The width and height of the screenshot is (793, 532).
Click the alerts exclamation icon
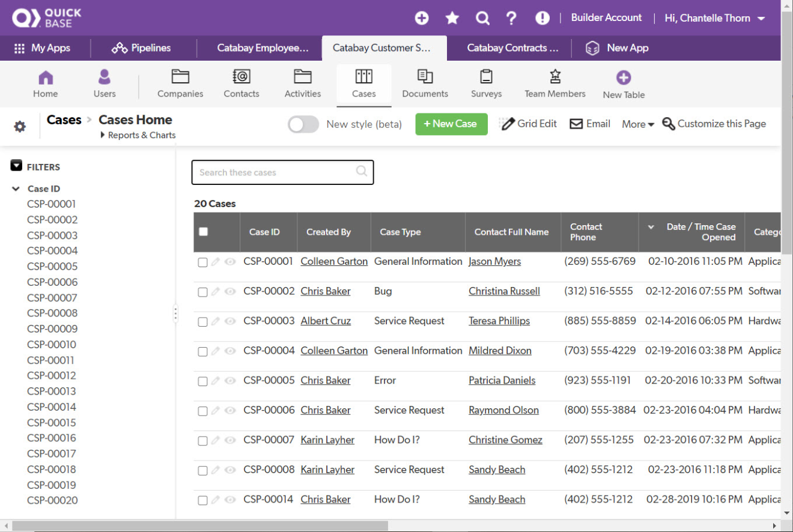click(x=542, y=18)
